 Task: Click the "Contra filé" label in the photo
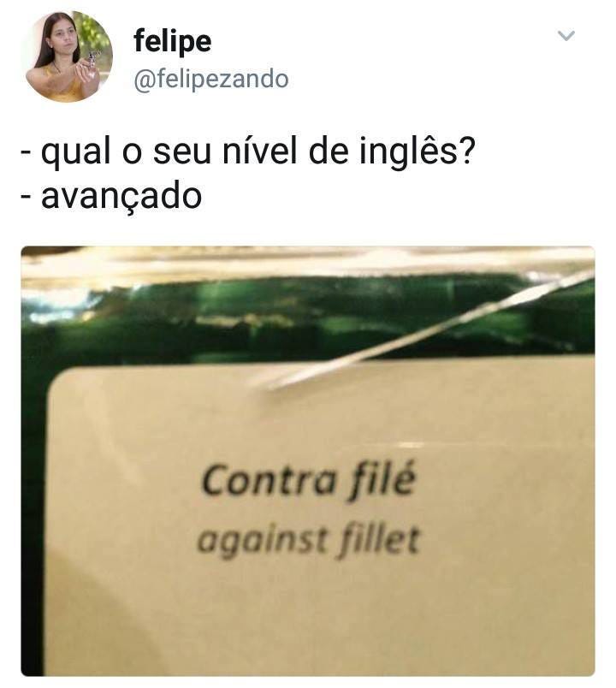pos(307,481)
